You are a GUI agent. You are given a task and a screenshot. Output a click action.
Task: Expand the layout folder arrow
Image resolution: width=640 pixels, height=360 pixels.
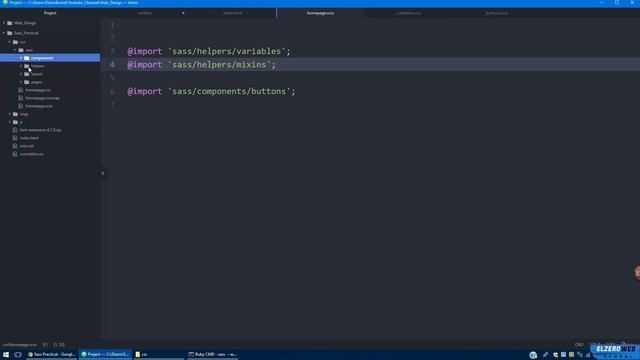pyautogui.click(x=21, y=74)
